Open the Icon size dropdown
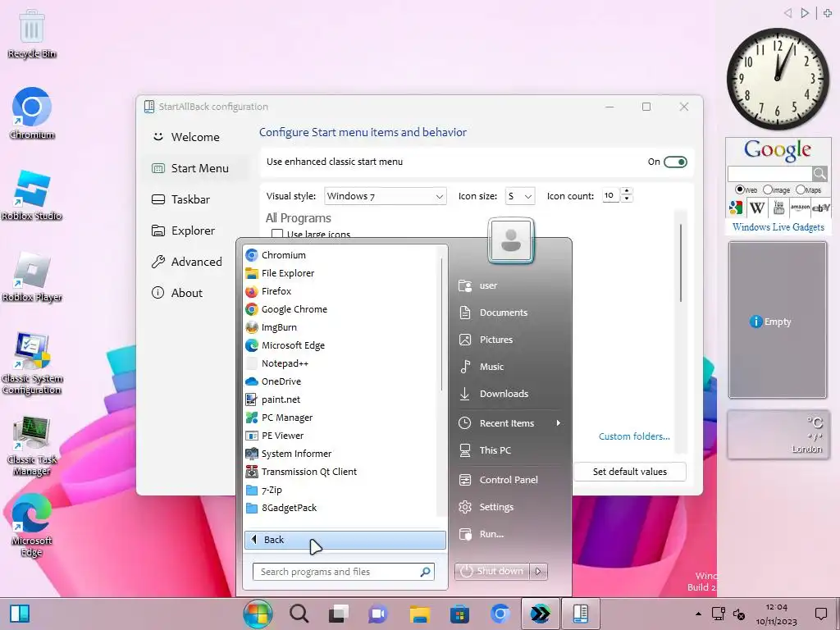The image size is (840, 630). [519, 196]
